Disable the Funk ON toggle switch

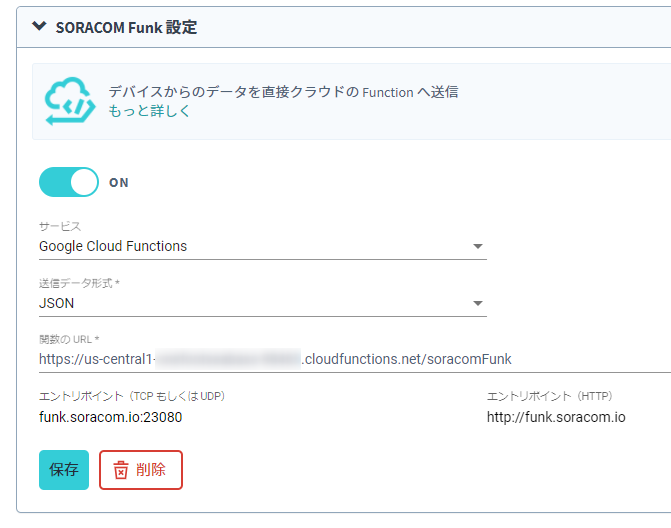pyautogui.click(x=69, y=182)
